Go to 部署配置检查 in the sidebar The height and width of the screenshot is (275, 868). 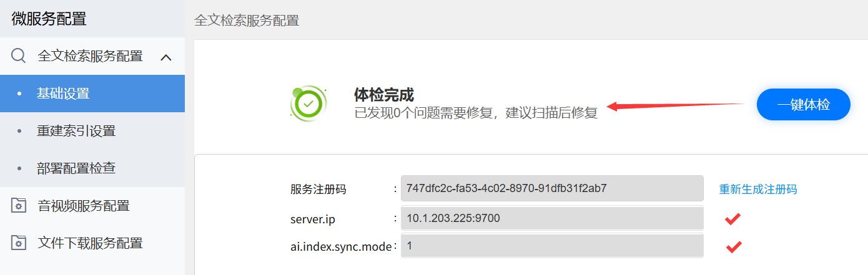(76, 168)
